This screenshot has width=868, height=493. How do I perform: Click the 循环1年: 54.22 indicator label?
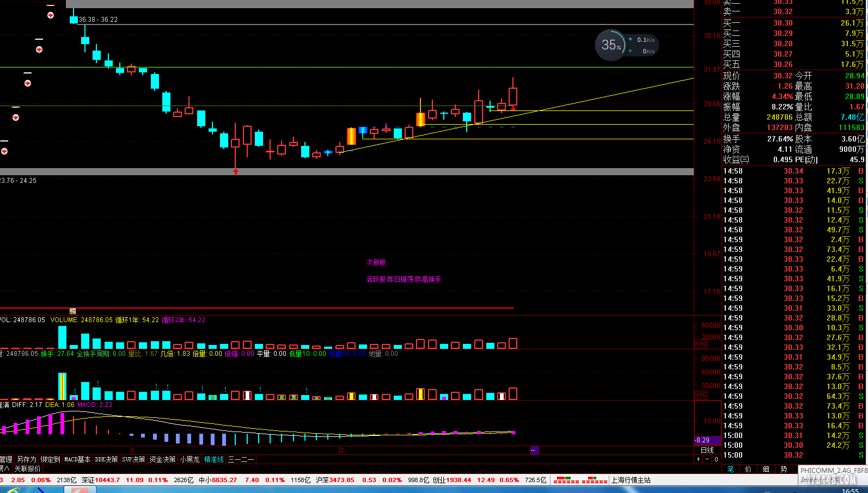pyautogui.click(x=137, y=320)
